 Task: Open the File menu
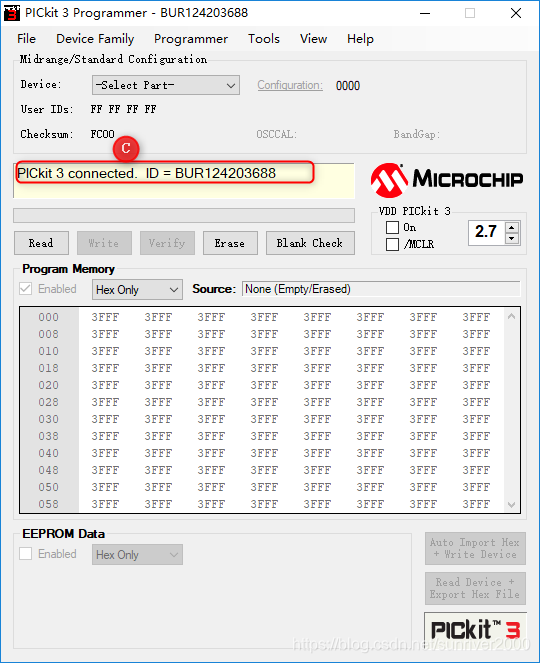[26, 39]
